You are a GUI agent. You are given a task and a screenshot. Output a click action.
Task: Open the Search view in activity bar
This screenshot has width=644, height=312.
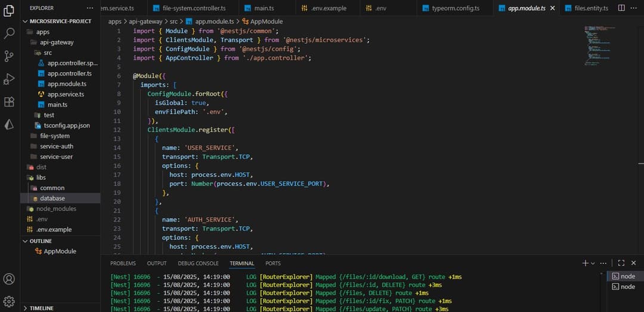pyautogui.click(x=9, y=33)
